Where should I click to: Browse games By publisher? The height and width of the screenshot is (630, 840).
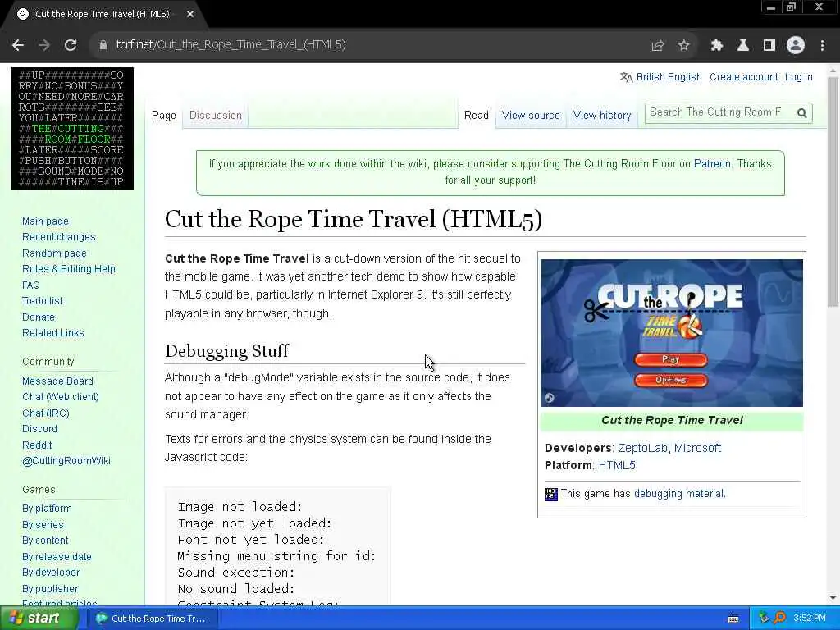50,589
